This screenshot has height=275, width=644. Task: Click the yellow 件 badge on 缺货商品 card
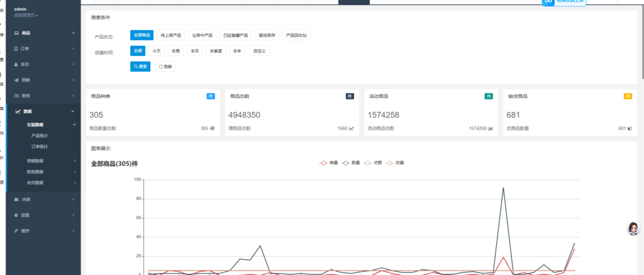click(628, 96)
